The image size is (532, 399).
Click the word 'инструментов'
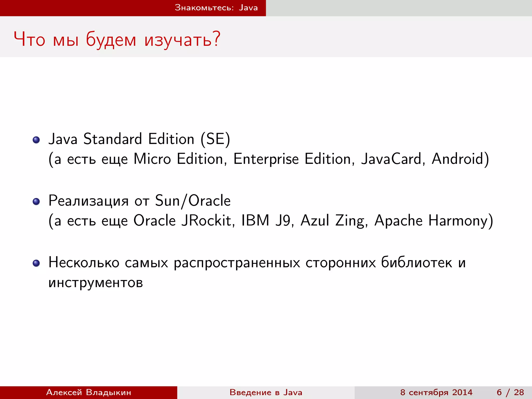(96, 283)
